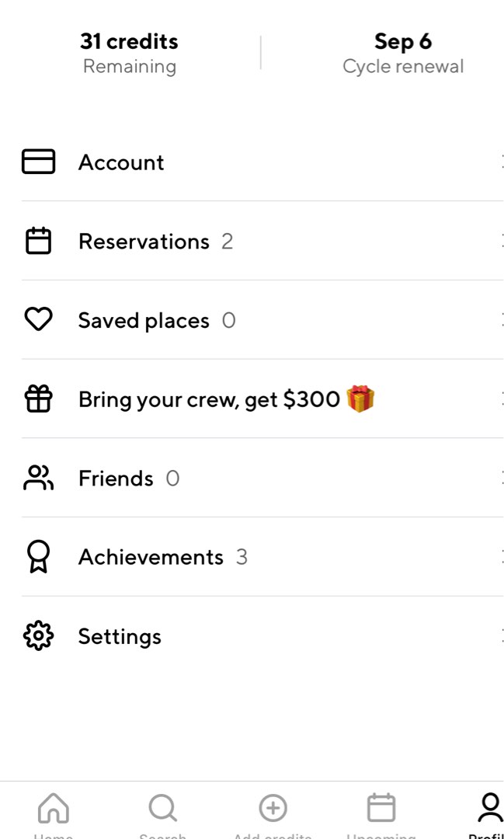Expand the Account row chevron
The width and height of the screenshot is (504, 839).
coord(501,162)
